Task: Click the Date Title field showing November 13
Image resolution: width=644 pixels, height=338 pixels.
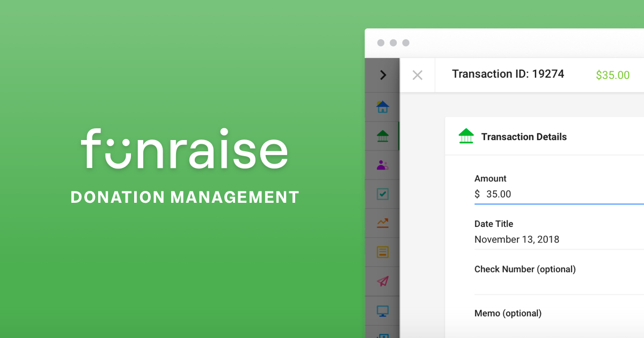Action: (x=516, y=239)
